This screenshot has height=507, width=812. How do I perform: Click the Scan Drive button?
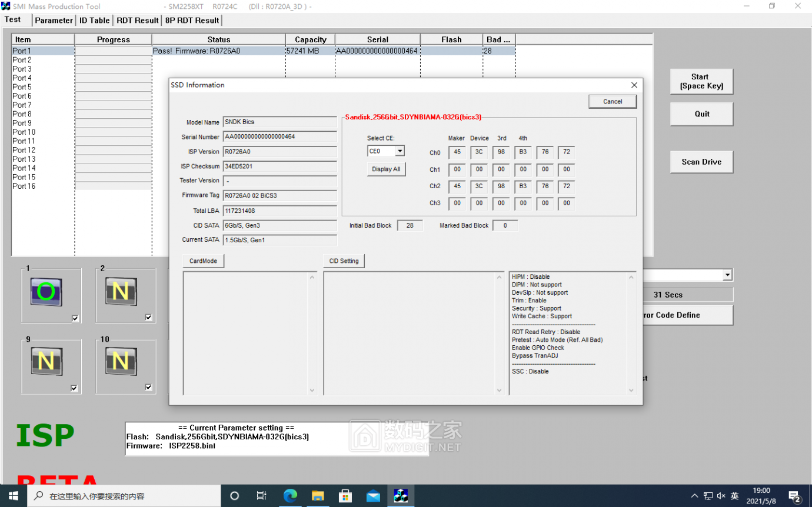(x=701, y=162)
